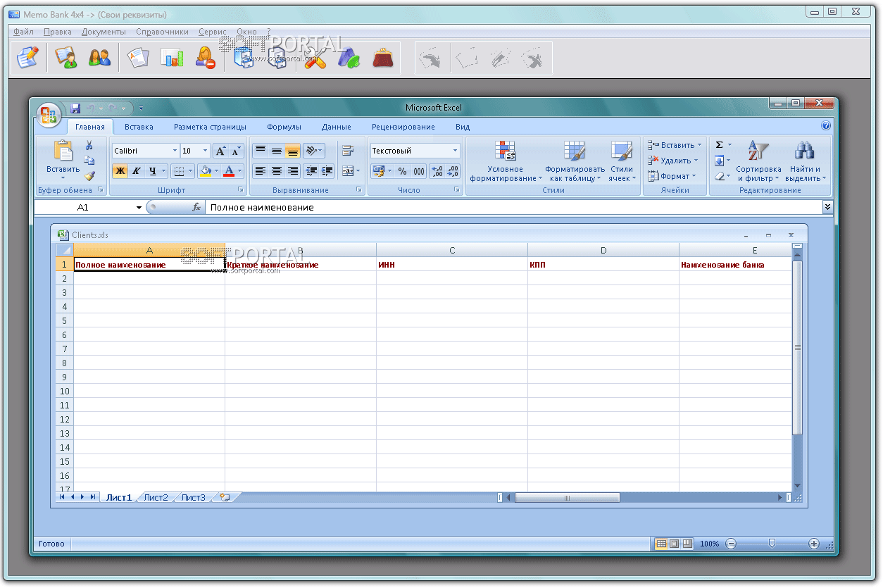Click the red font color A swatch
The height and width of the screenshot is (588, 883).
tap(229, 171)
